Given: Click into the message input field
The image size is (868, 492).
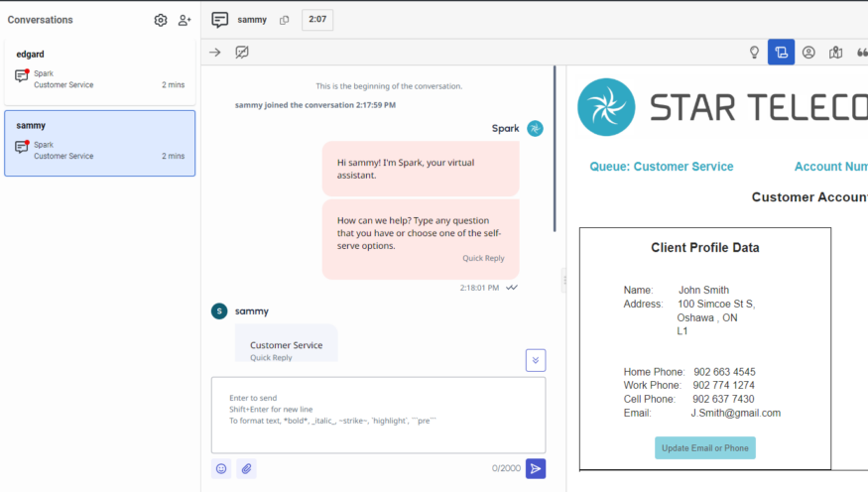Looking at the screenshot, I should [379, 415].
